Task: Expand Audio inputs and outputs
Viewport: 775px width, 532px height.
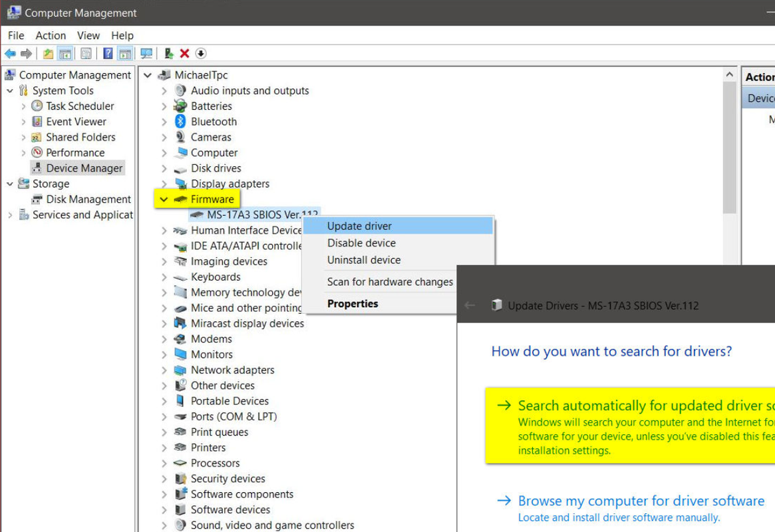Action: [x=164, y=91]
